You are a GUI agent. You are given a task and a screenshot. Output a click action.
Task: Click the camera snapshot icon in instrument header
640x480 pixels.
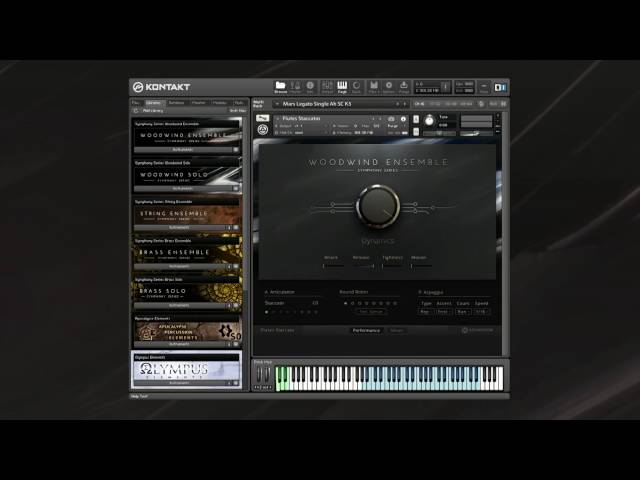(x=391, y=119)
